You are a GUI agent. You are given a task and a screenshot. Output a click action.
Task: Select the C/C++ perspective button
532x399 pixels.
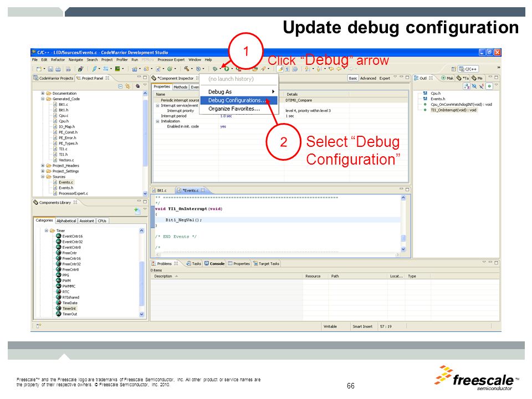click(468, 69)
